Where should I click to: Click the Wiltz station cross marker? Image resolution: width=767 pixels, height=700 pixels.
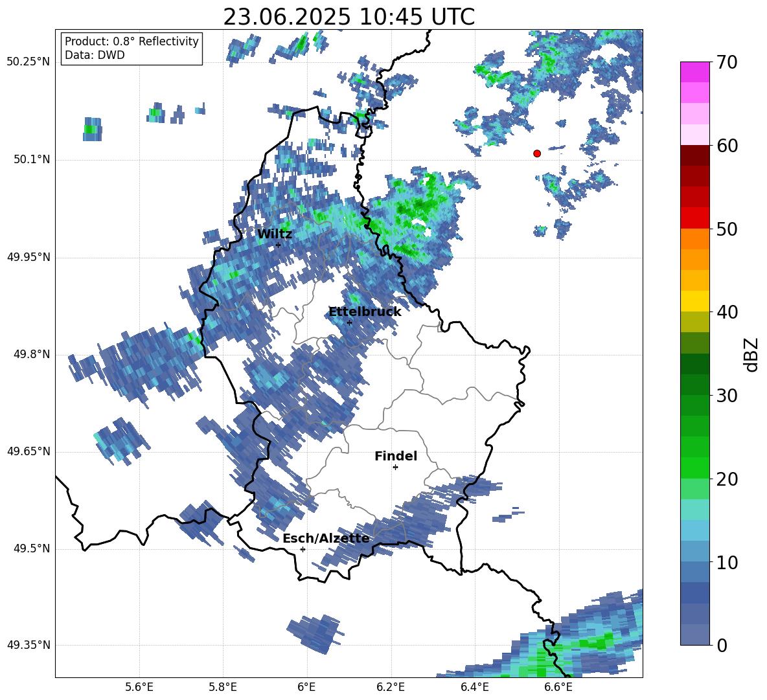click(279, 245)
